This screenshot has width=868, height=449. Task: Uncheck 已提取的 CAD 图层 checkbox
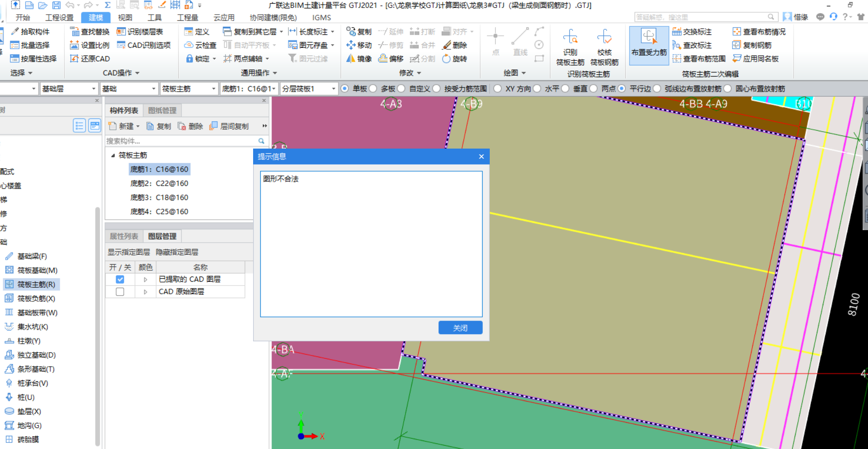click(120, 279)
